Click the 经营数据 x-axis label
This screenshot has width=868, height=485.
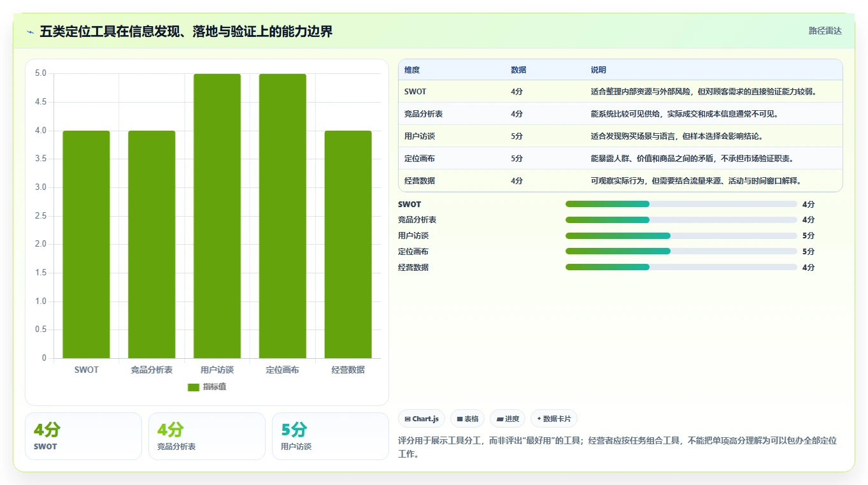pos(348,370)
